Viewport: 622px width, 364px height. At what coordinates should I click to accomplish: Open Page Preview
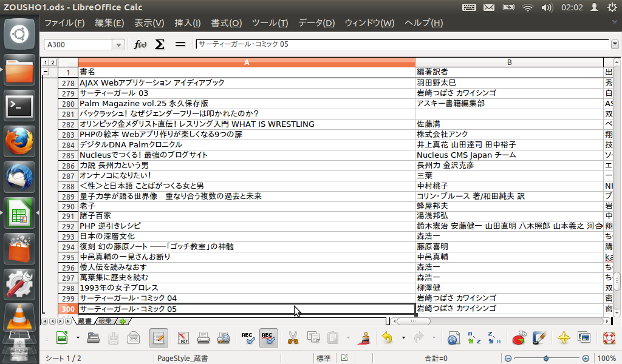(x=224, y=338)
